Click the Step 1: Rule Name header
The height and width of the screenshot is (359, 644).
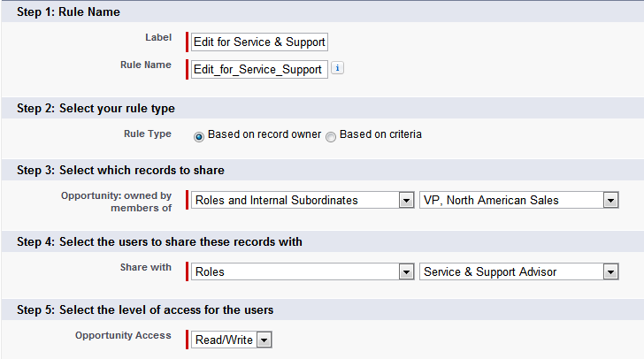coord(68,12)
